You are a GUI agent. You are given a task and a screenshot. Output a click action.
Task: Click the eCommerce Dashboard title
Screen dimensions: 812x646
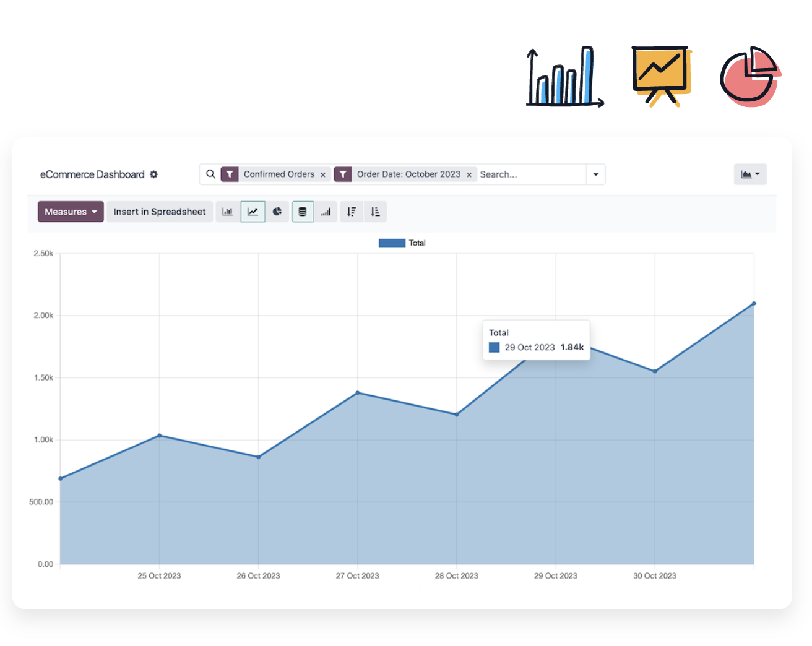coord(92,174)
